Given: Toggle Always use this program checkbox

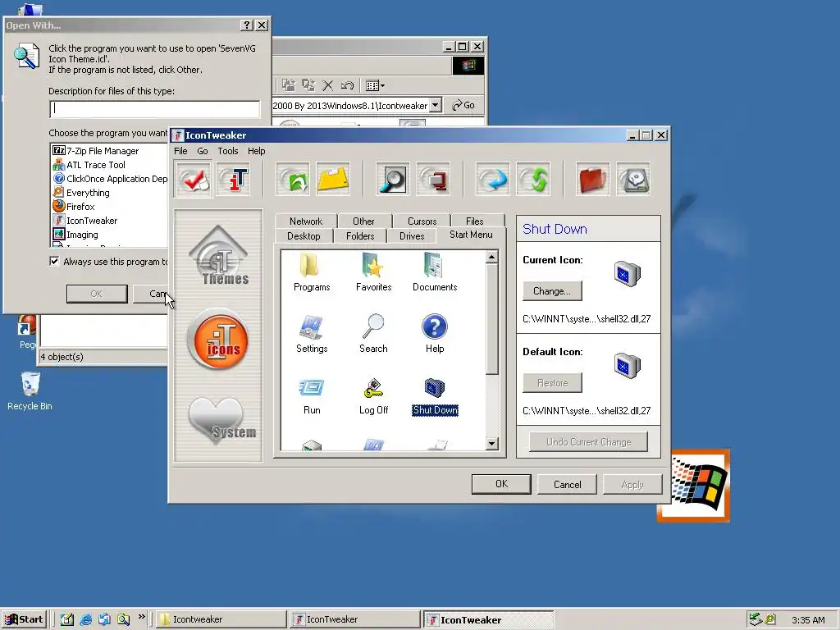Looking at the screenshot, I should point(54,262).
